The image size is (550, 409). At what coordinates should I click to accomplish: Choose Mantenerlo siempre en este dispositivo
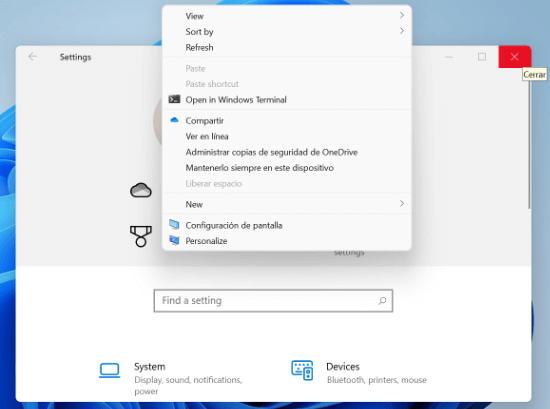pyautogui.click(x=287, y=168)
